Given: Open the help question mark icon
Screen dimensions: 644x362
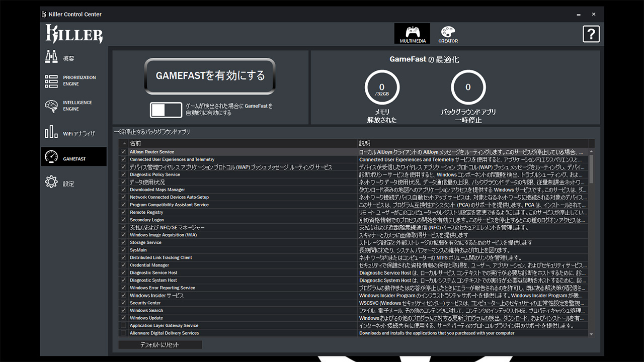Looking at the screenshot, I should pyautogui.click(x=591, y=34).
